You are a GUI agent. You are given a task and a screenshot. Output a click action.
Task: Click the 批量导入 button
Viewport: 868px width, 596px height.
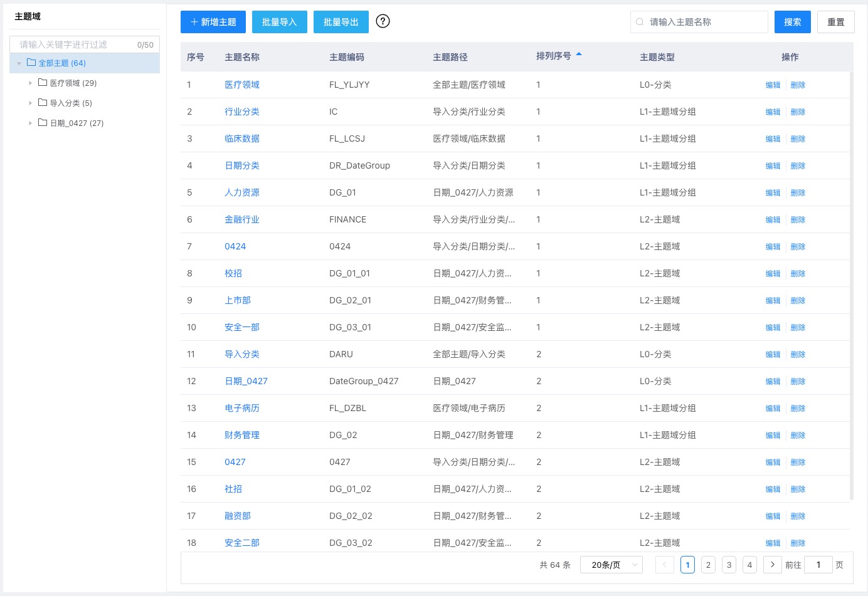[x=279, y=21]
